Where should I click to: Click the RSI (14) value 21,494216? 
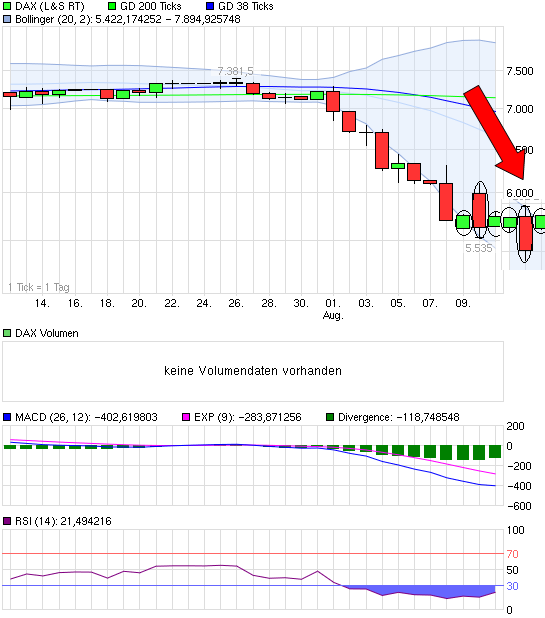tap(86, 521)
